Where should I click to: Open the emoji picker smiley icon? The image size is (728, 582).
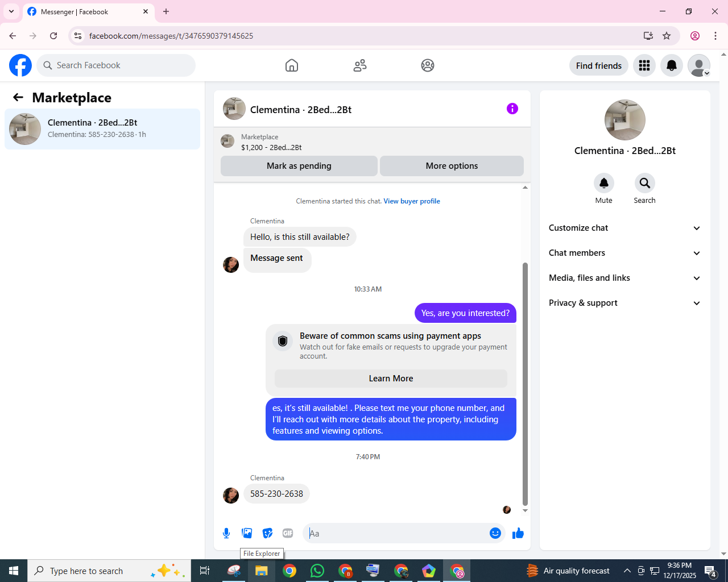point(495,533)
